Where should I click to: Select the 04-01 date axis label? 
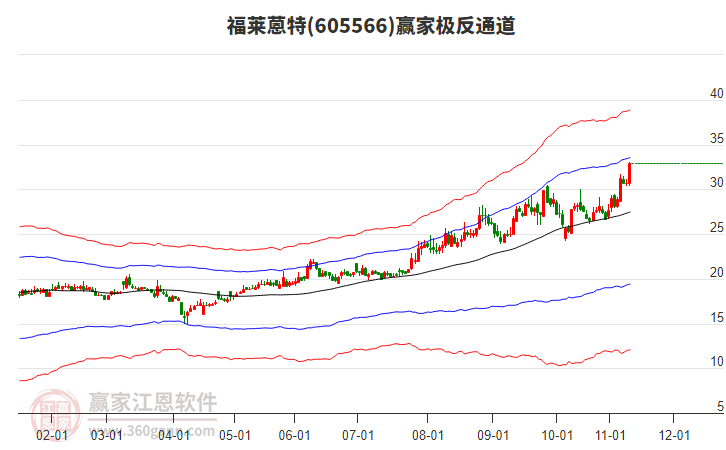tap(174, 436)
